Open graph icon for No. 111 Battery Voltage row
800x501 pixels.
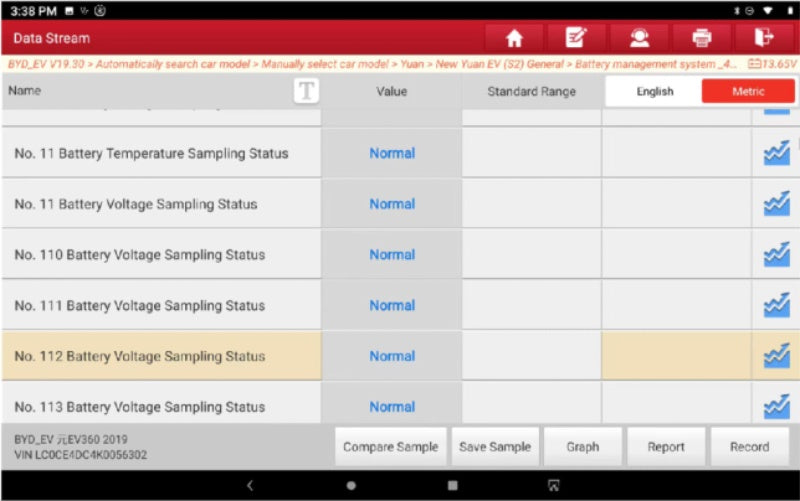point(777,305)
